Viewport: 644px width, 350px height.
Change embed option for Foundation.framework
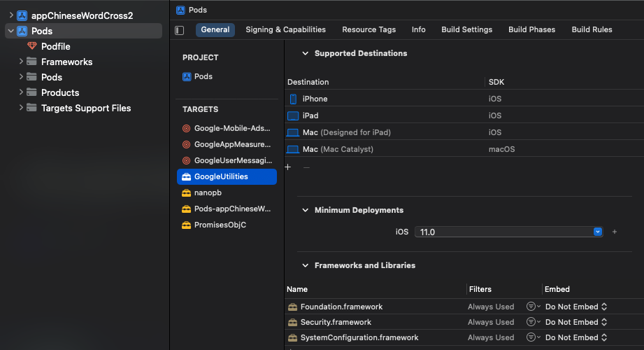click(x=576, y=307)
